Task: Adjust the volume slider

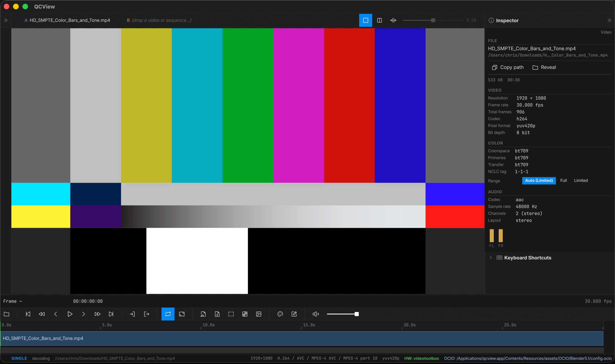Action: coord(343,314)
